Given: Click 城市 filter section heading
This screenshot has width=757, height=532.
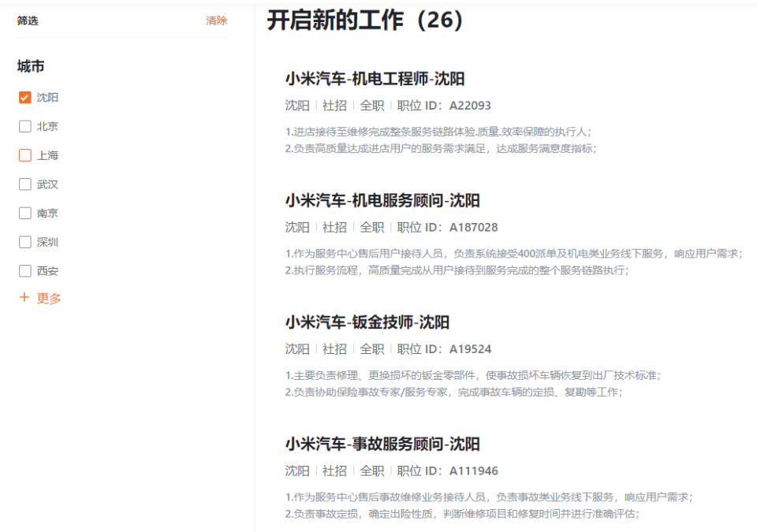Looking at the screenshot, I should tap(31, 66).
